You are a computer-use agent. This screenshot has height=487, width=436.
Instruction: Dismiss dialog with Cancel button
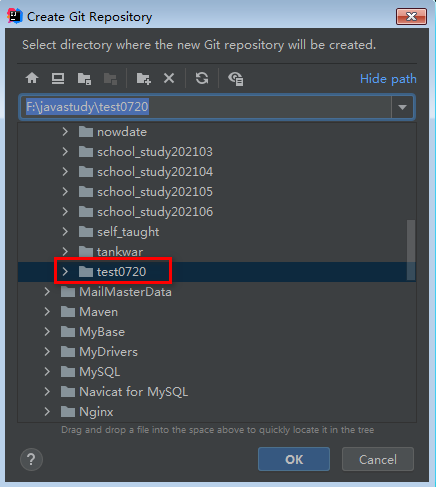[378, 459]
